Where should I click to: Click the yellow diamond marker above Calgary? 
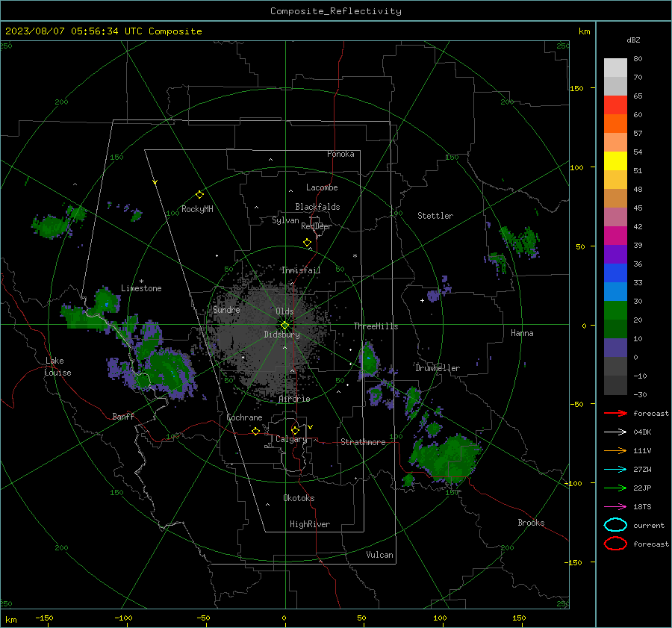(x=295, y=430)
